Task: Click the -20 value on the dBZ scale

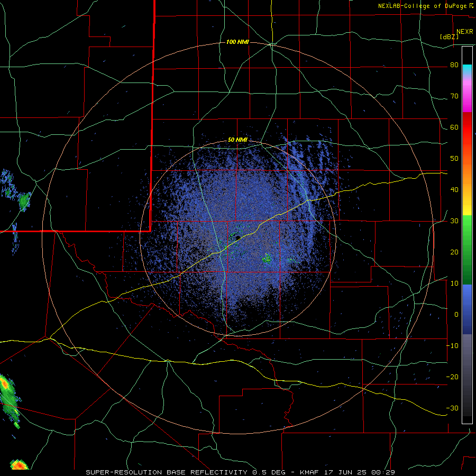Action: [452, 377]
